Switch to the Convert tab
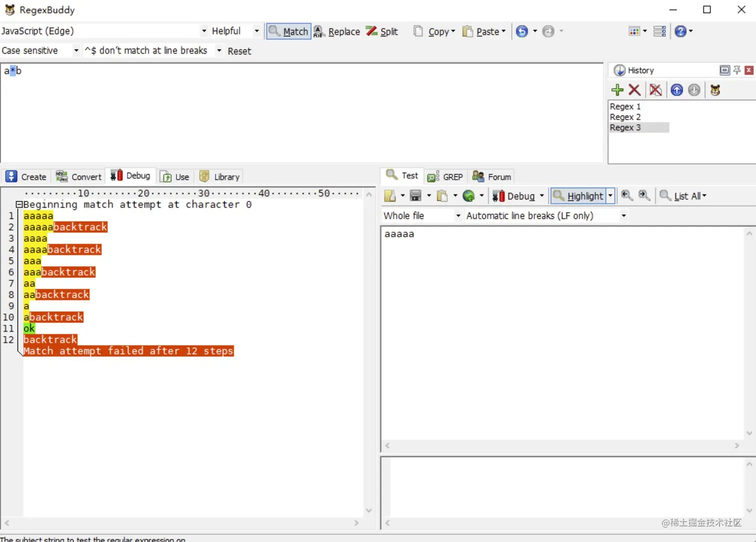The height and width of the screenshot is (542, 756). tap(78, 176)
